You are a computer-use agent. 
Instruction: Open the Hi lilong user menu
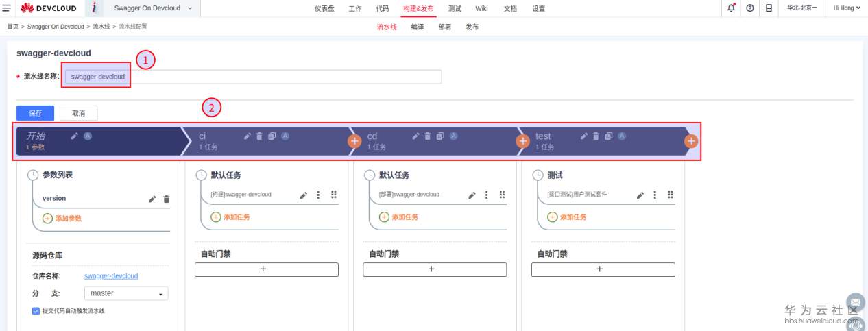click(847, 8)
